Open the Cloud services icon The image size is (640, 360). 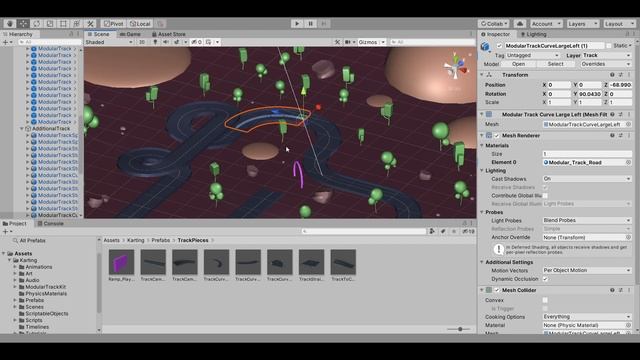(x=520, y=24)
